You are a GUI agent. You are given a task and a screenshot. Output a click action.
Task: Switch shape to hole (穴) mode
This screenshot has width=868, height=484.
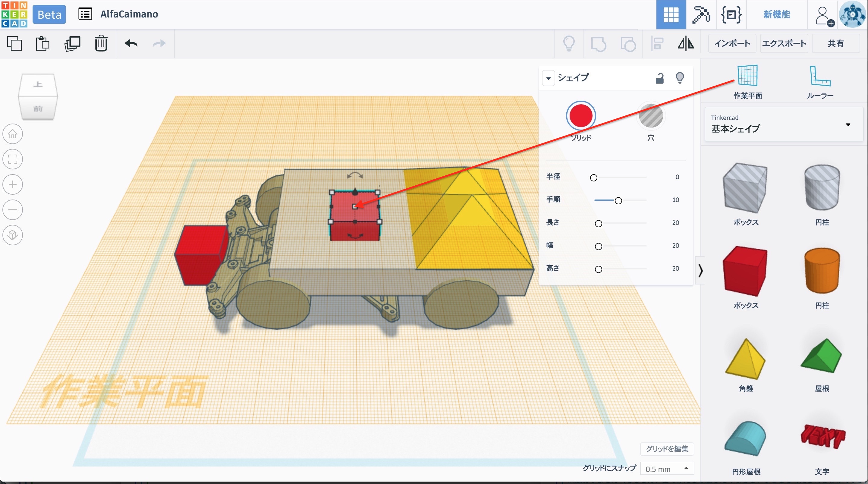(651, 116)
